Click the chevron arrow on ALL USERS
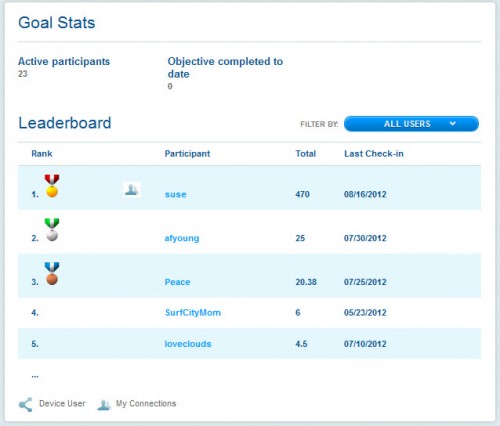The height and width of the screenshot is (426, 500). (x=452, y=124)
